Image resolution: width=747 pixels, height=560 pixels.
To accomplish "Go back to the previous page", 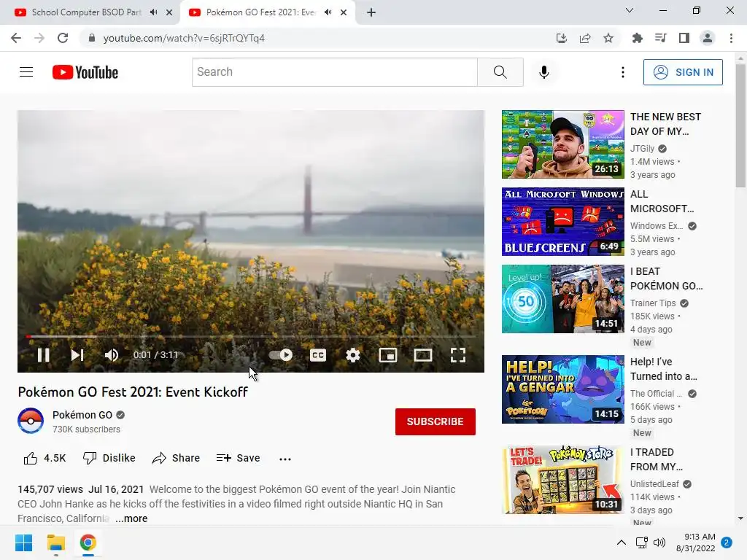I will pyautogui.click(x=16, y=38).
